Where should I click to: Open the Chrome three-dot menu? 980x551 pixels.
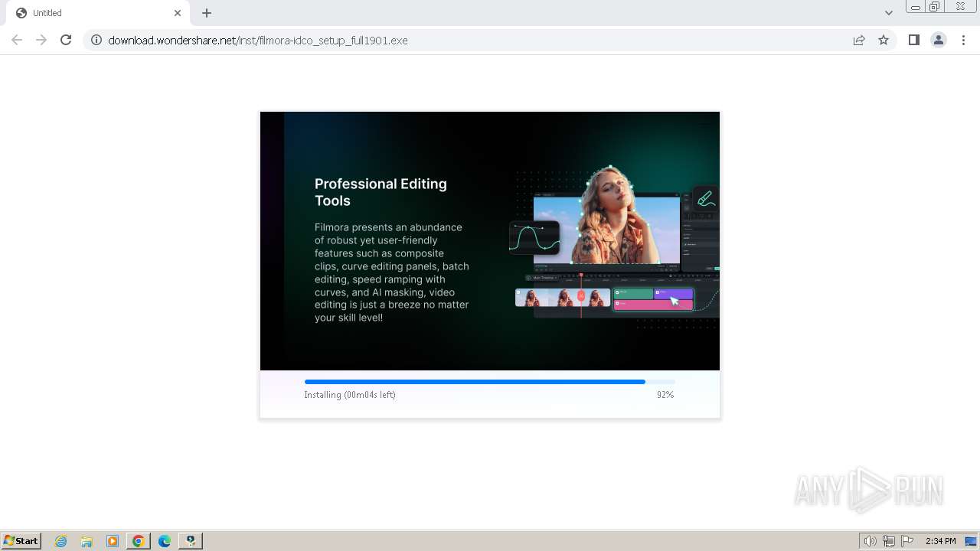tap(963, 40)
